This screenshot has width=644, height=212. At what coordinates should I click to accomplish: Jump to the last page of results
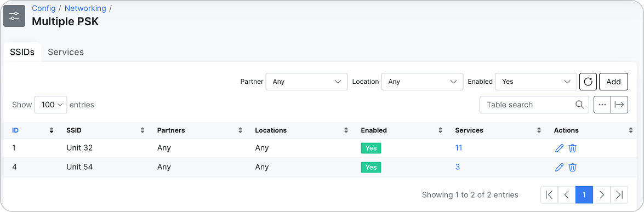tap(619, 195)
